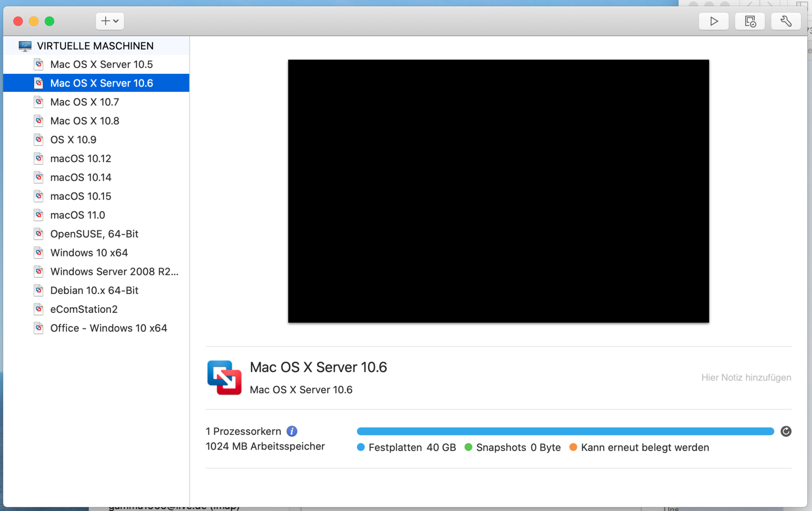Click the VMware Fusion logo icon
Viewport: 812px width, 511px height.
pyautogui.click(x=224, y=378)
